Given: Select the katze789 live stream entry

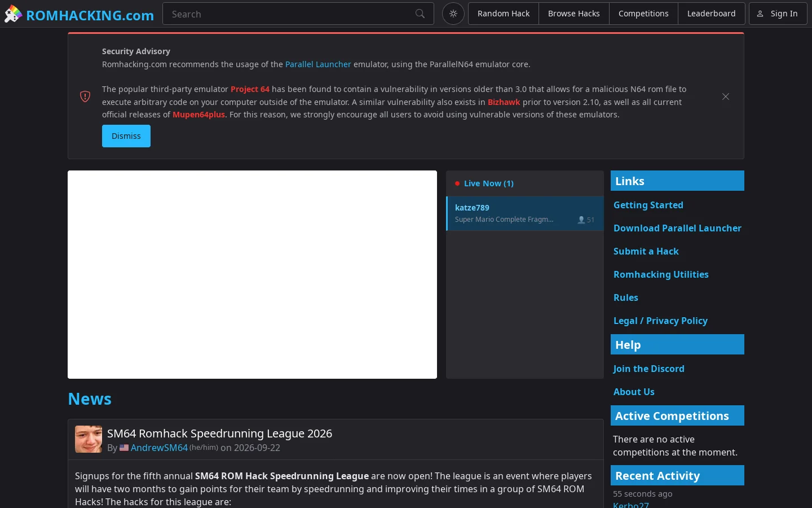Looking at the screenshot, I should (525, 213).
